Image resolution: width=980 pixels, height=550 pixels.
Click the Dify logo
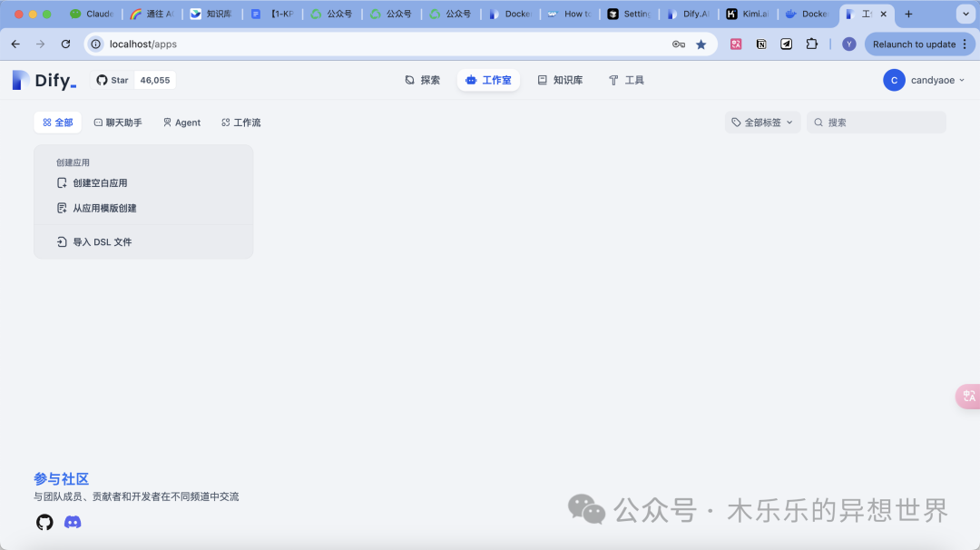tap(44, 80)
